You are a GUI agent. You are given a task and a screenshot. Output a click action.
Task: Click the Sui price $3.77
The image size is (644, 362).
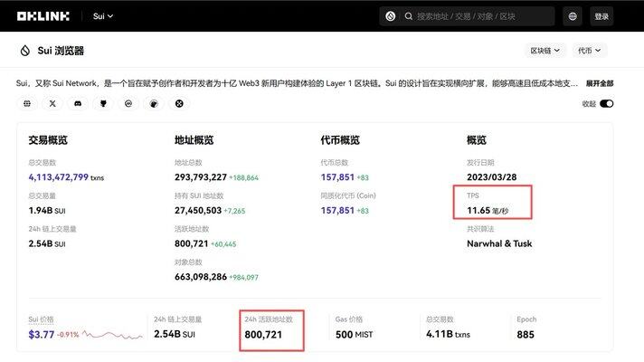[x=41, y=335]
